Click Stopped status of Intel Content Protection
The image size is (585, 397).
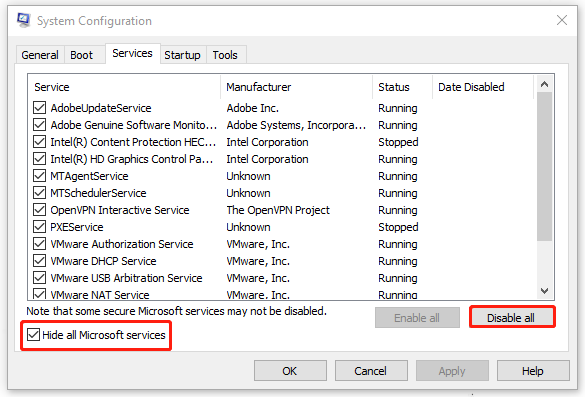(398, 142)
